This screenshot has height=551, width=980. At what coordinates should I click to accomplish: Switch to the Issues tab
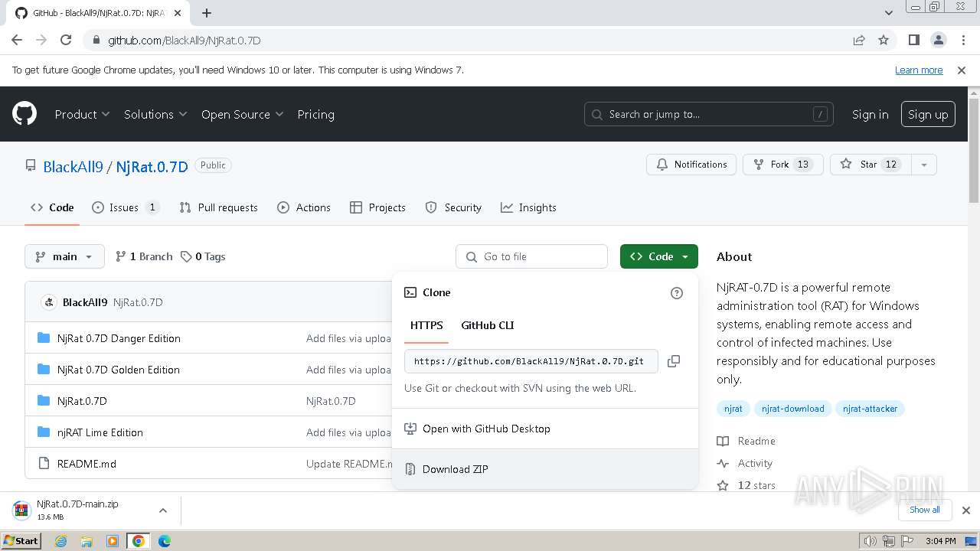(126, 207)
